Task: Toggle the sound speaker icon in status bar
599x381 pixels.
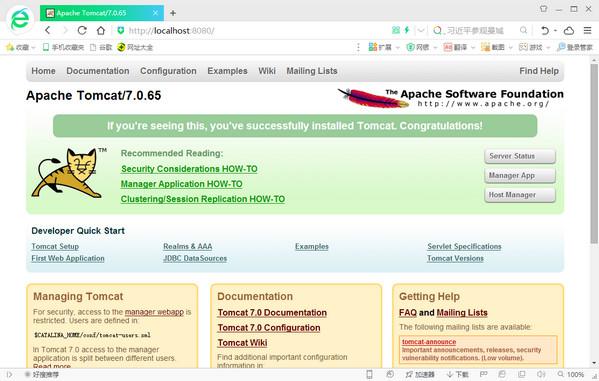Action: 541,375
